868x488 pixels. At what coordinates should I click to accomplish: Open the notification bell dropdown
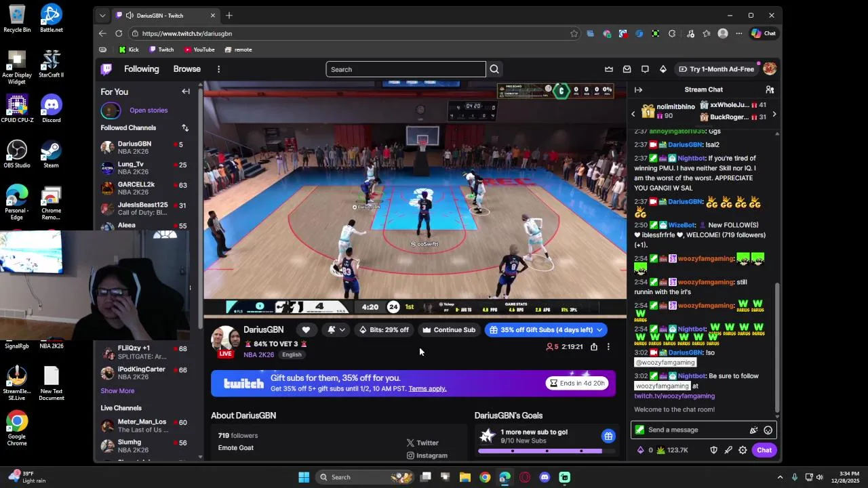(x=336, y=330)
